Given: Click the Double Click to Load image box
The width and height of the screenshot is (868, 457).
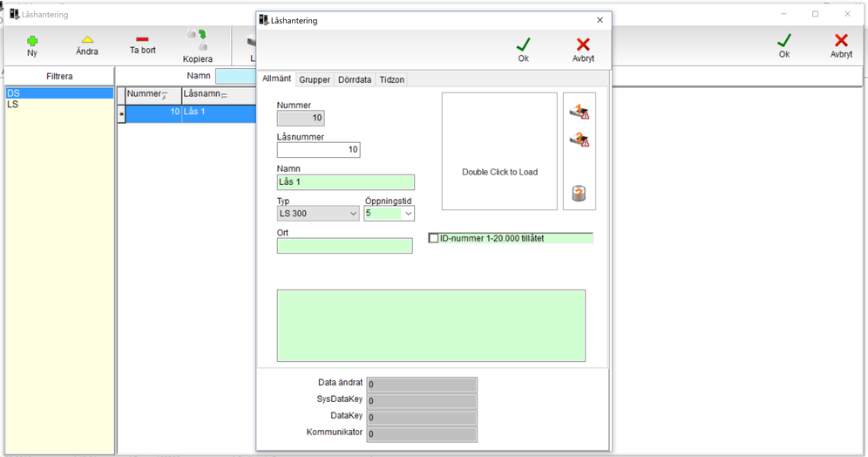Looking at the screenshot, I should click(499, 151).
